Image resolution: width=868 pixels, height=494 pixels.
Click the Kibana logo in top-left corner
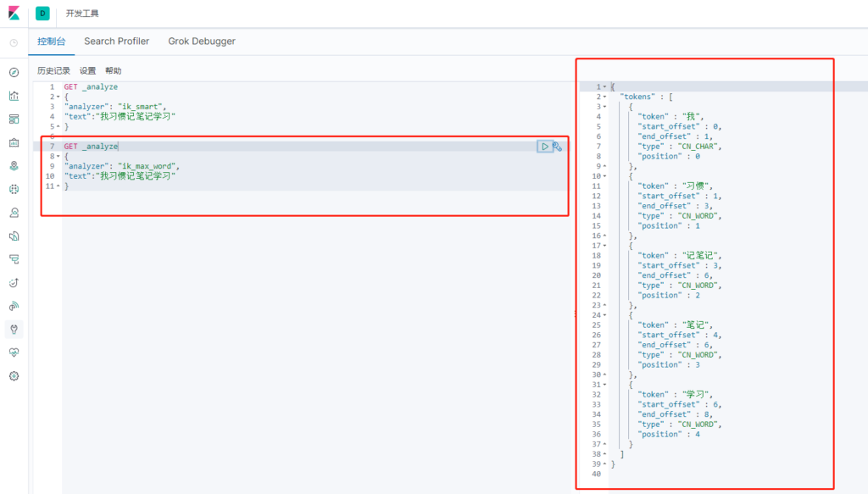pos(14,14)
